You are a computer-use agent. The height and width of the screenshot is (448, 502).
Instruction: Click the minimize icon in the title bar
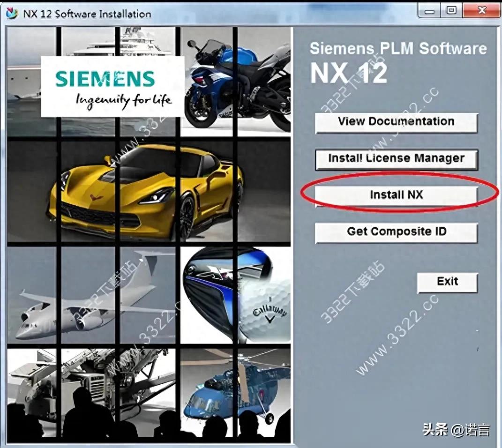(428, 10)
